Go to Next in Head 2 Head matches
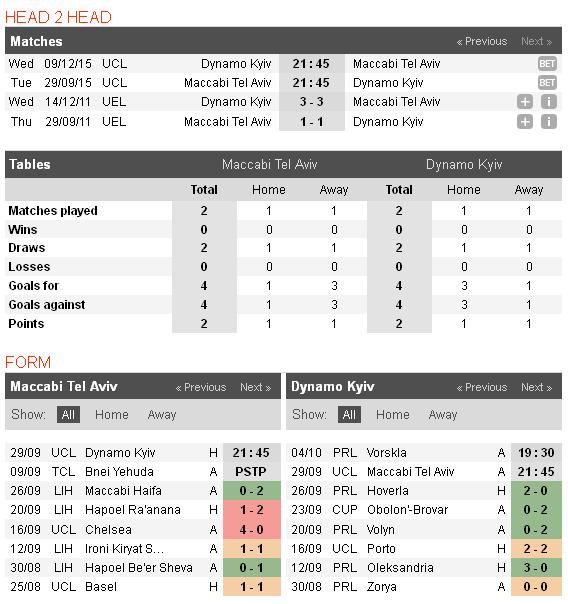This screenshot has width=568, height=604. tap(536, 41)
